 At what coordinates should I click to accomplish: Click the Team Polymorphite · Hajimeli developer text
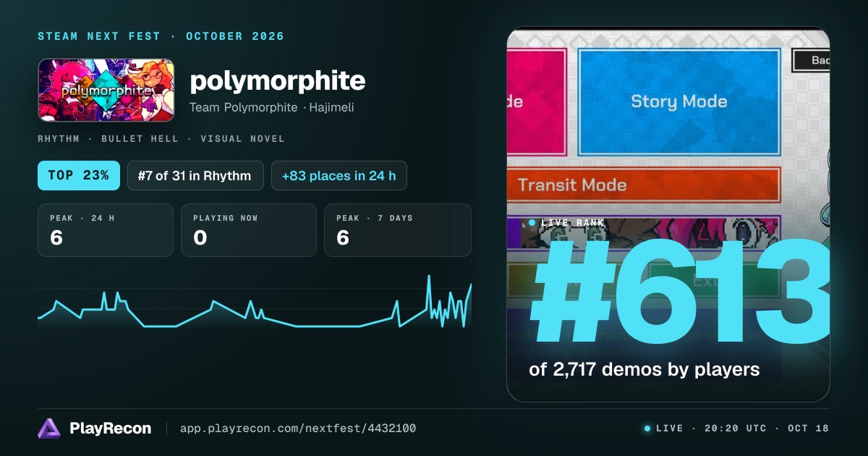pos(271,107)
